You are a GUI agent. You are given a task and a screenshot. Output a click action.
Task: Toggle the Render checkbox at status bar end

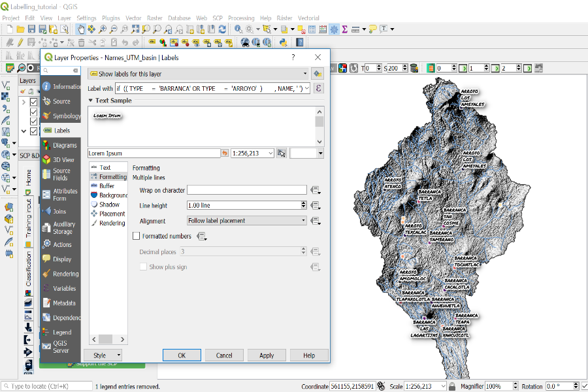coord(584,386)
